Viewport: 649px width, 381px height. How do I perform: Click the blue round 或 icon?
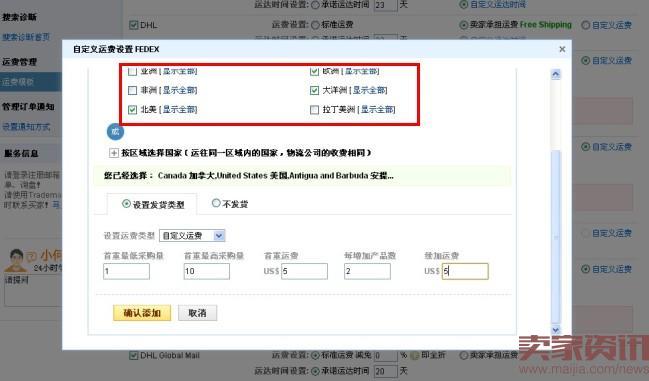[115, 132]
